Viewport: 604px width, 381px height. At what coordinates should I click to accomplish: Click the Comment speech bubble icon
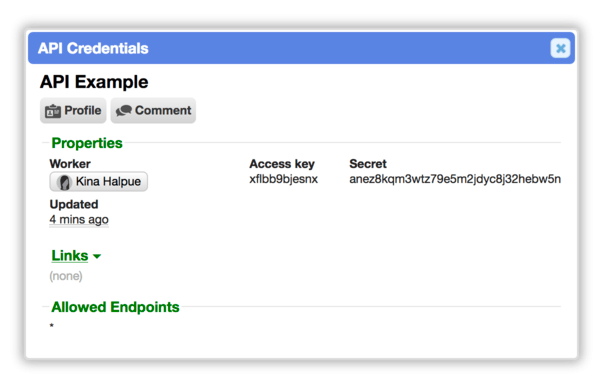[124, 111]
